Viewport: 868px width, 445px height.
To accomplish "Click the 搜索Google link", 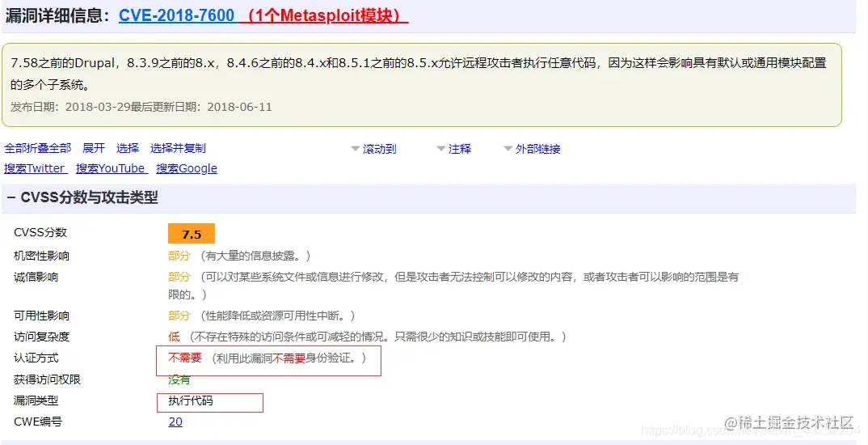I will point(187,168).
